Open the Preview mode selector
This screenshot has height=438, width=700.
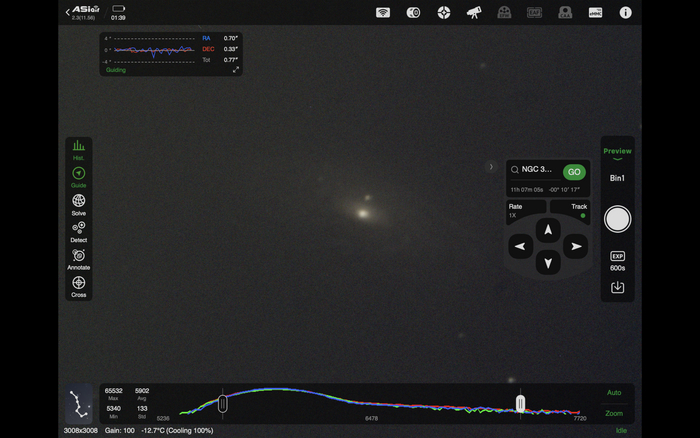(x=617, y=152)
